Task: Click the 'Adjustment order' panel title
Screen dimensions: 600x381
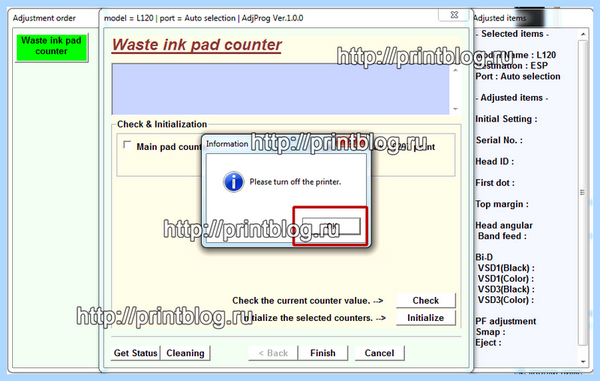Action: (44, 18)
